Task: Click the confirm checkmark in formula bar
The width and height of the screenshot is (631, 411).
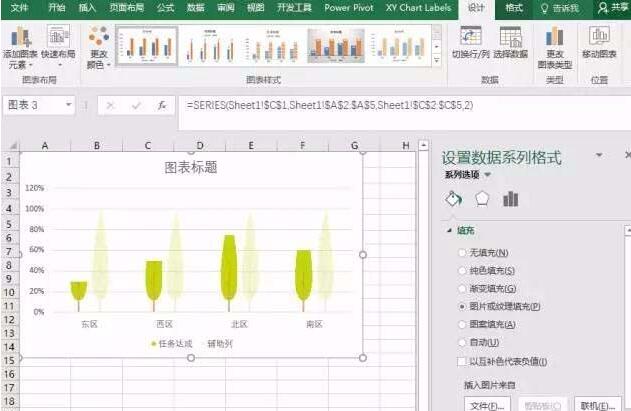Action: tap(136, 105)
